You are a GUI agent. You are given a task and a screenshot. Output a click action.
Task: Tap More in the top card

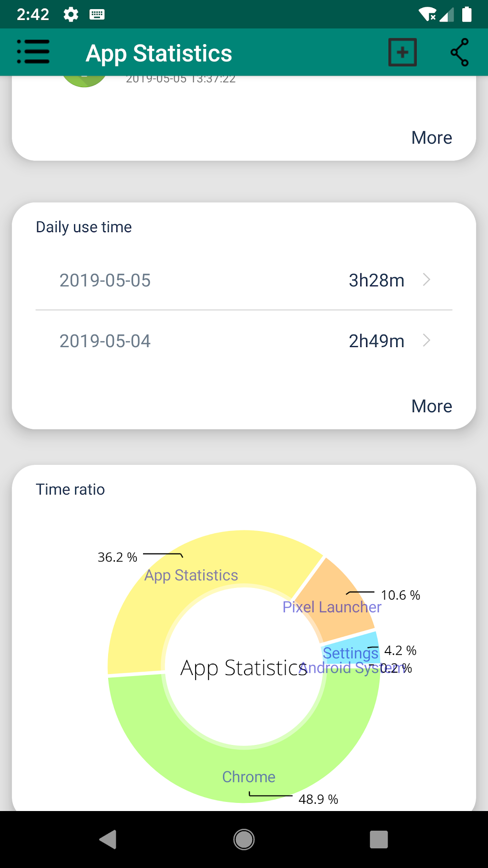pyautogui.click(x=432, y=138)
